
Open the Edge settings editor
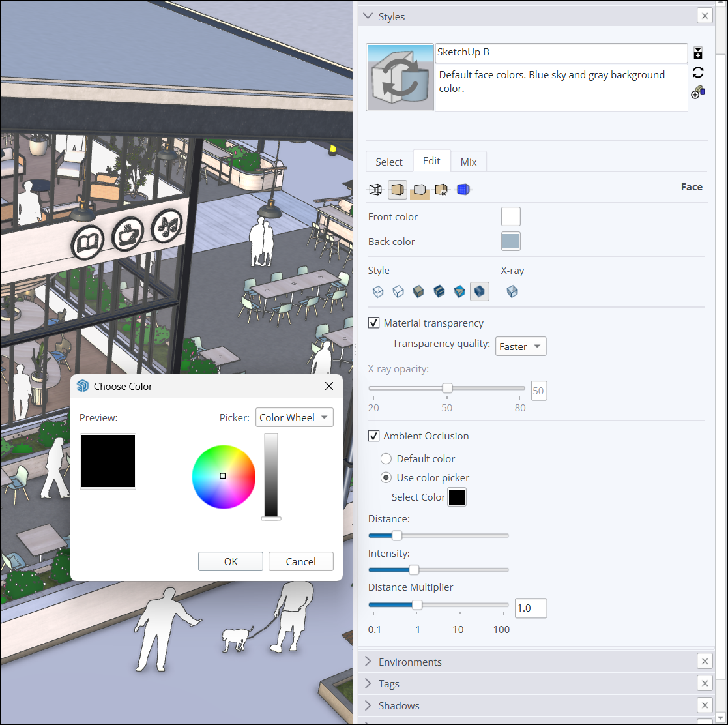[x=375, y=189]
